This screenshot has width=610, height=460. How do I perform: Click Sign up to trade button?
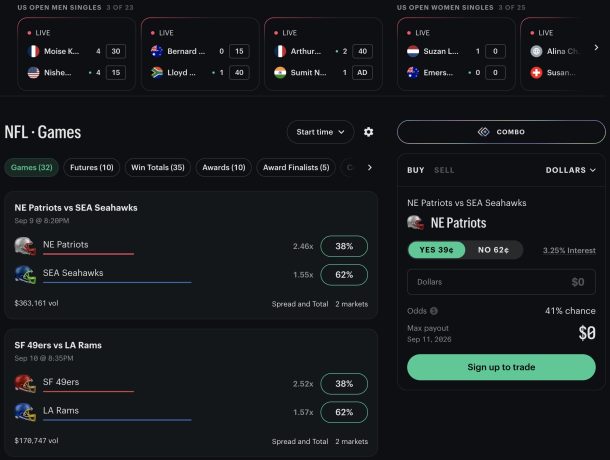[501, 367]
